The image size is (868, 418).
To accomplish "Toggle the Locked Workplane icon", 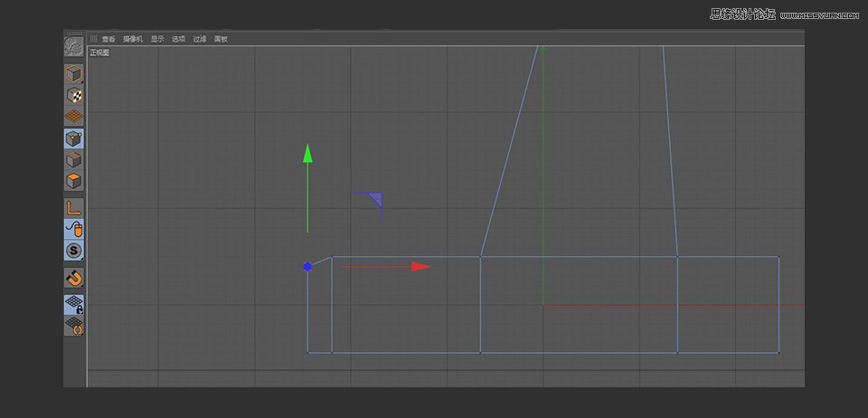I will coord(73,304).
